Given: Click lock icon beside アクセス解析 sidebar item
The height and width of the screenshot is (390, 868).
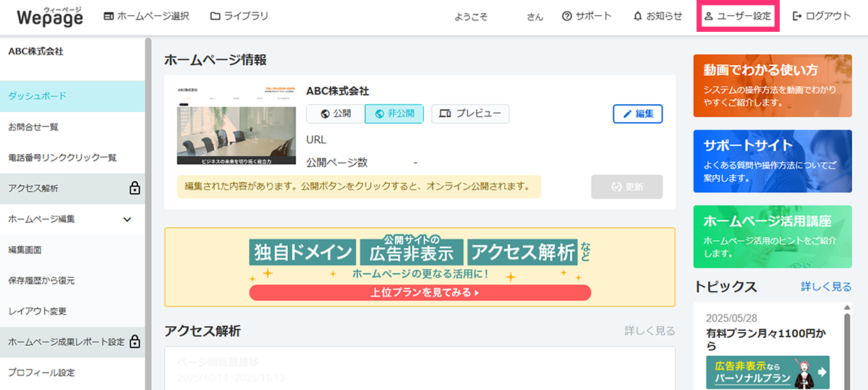Looking at the screenshot, I should (x=134, y=188).
